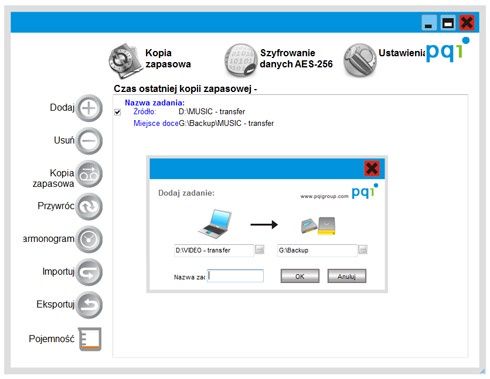The height and width of the screenshot is (379, 490).
Task: Click the Eksportuj arrow icon
Action: (x=89, y=305)
